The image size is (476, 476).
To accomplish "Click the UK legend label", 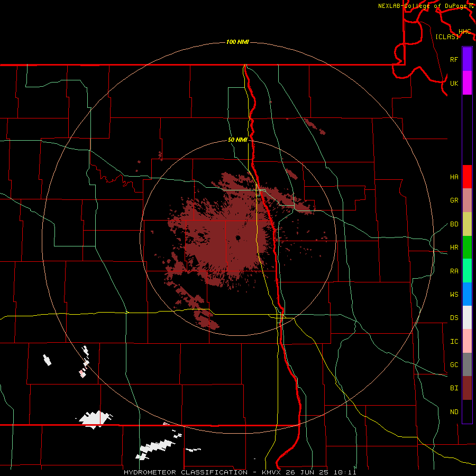I will pyautogui.click(x=454, y=83).
